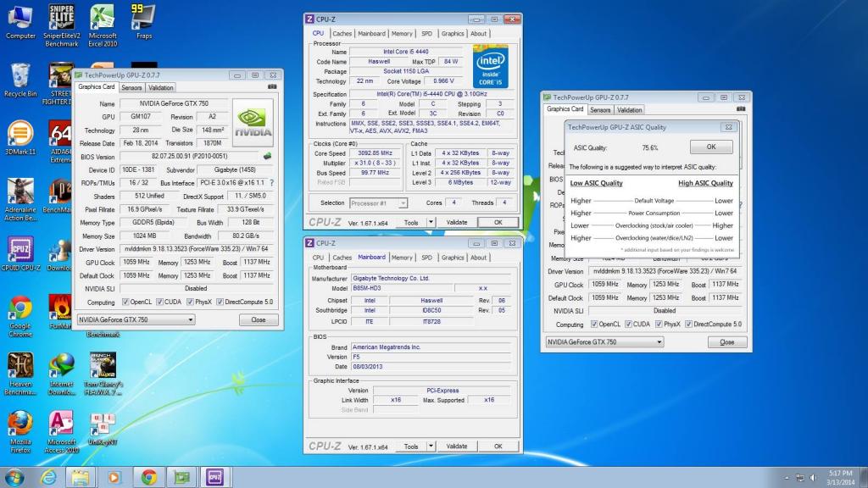Image resolution: width=868 pixels, height=488 pixels.
Task: Click Close button in right GPU-Z
Action: coord(727,342)
